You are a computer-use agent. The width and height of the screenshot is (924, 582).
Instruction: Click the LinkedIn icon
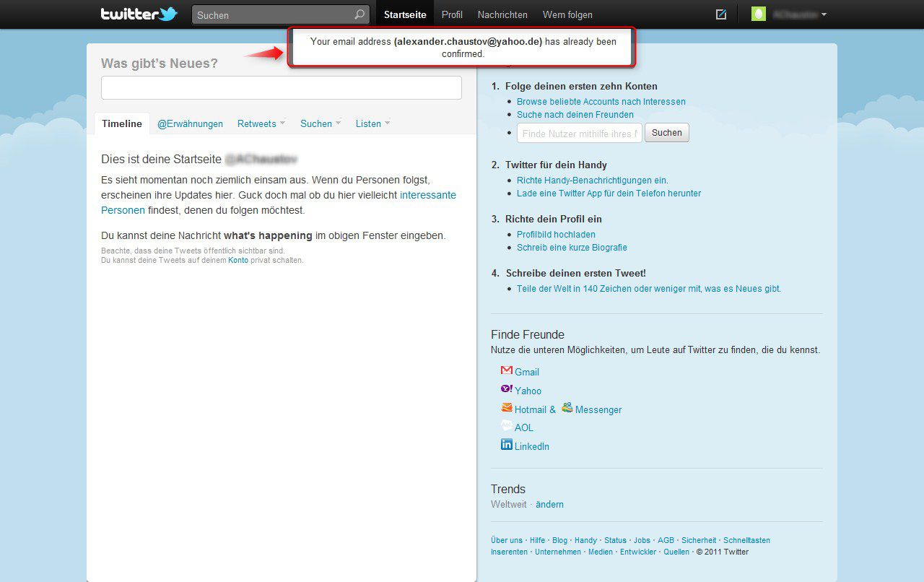(x=507, y=445)
